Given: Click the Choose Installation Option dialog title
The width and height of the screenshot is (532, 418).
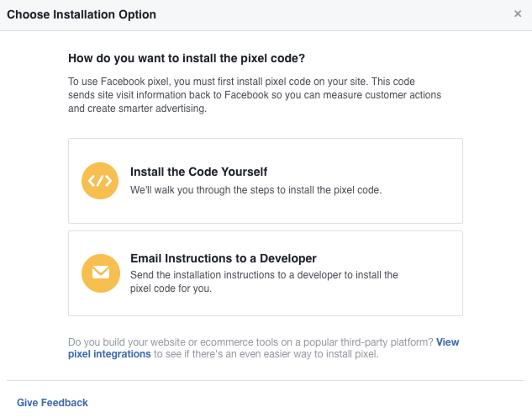Looking at the screenshot, I should (x=82, y=14).
